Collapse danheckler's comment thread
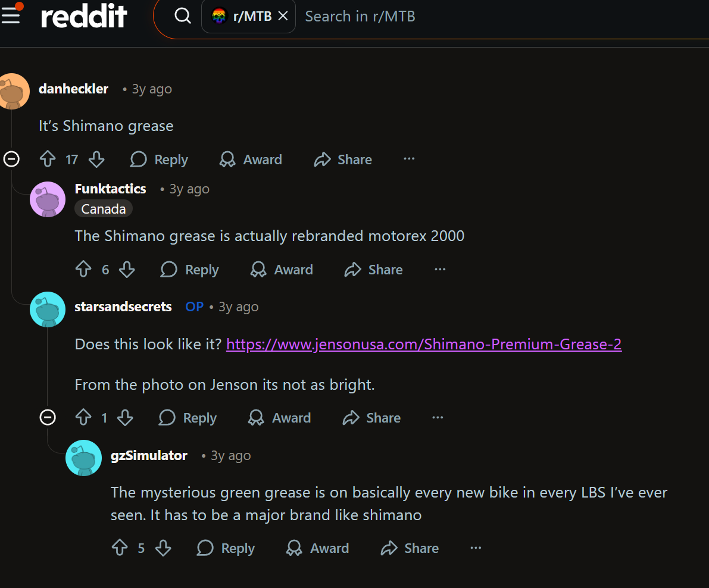Image resolution: width=709 pixels, height=588 pixels. pyautogui.click(x=12, y=159)
